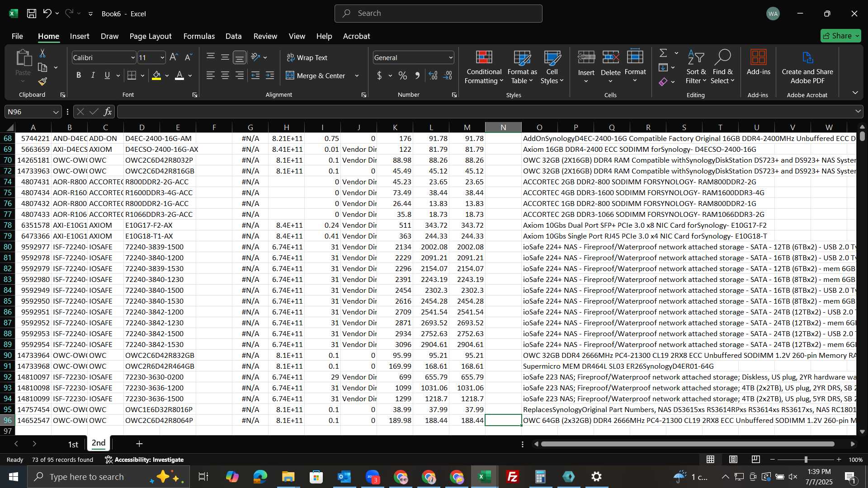Toggle Bottom Align vertical alignment

pyautogui.click(x=240, y=57)
